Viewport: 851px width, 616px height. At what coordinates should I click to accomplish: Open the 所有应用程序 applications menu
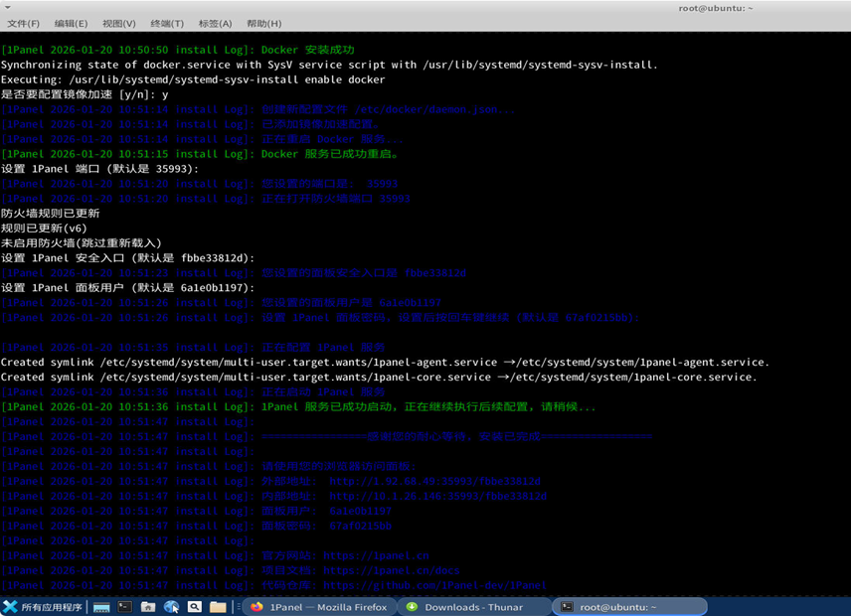(43, 607)
